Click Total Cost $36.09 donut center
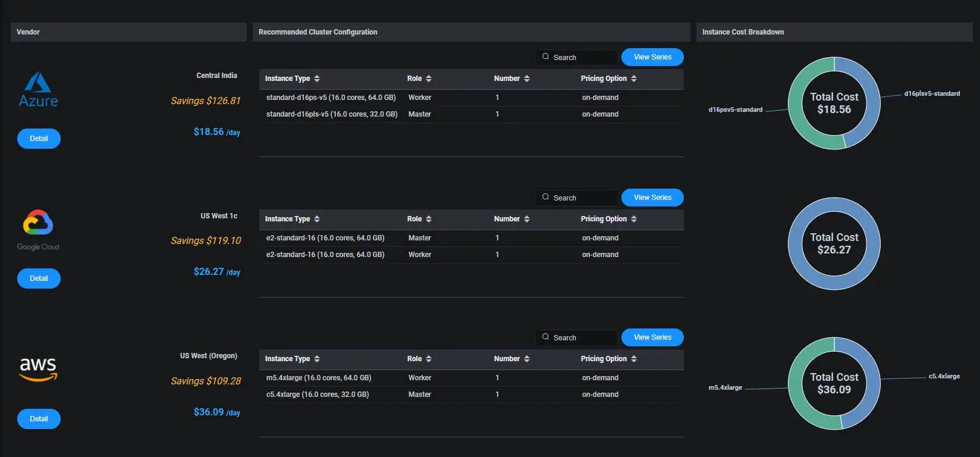This screenshot has width=980, height=457. tap(834, 383)
